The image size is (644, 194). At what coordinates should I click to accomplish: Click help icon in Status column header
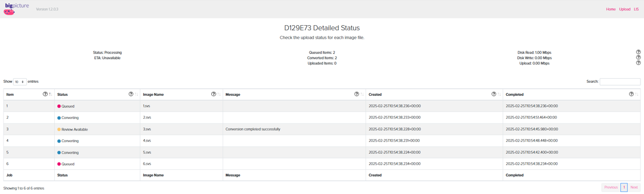pyautogui.click(x=131, y=94)
